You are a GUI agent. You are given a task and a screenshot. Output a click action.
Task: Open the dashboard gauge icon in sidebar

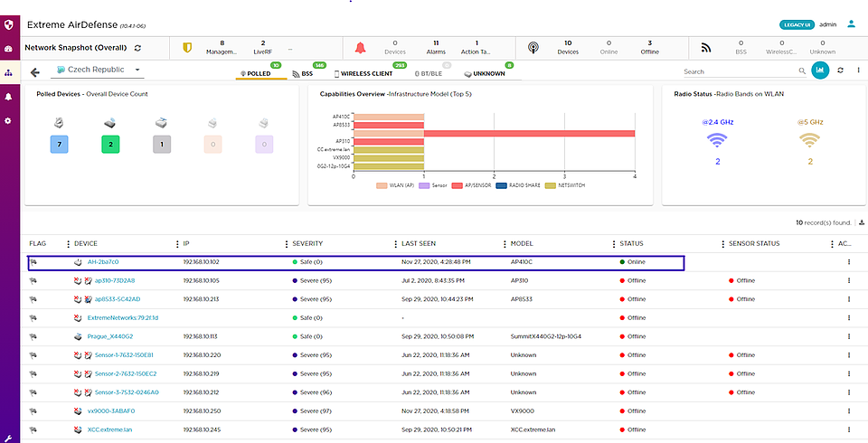8,49
